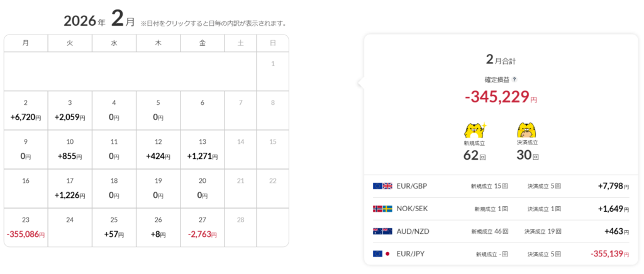
Task: Open February 2 with +6,720円 profit
Action: [x=26, y=111]
